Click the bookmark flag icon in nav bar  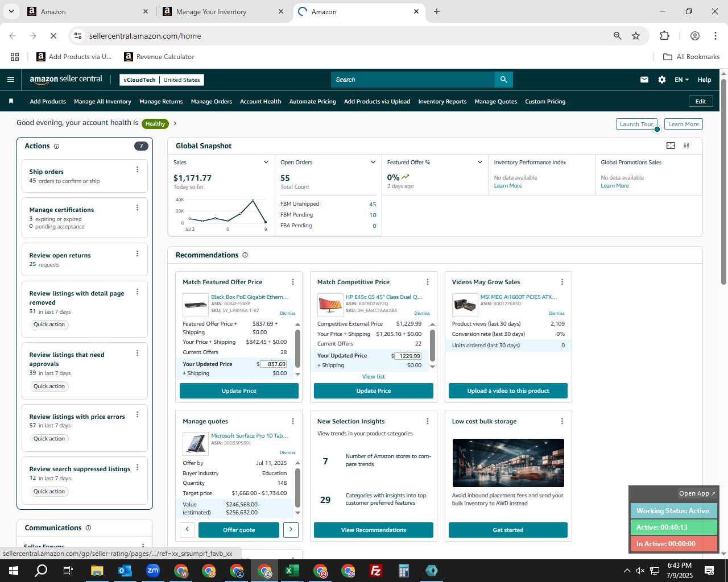point(11,101)
